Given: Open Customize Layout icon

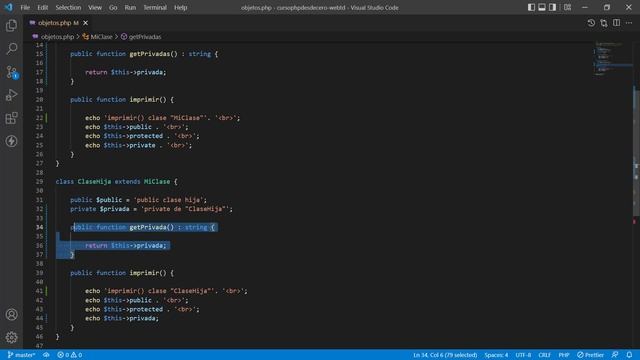Looking at the screenshot, I should click(x=567, y=7).
